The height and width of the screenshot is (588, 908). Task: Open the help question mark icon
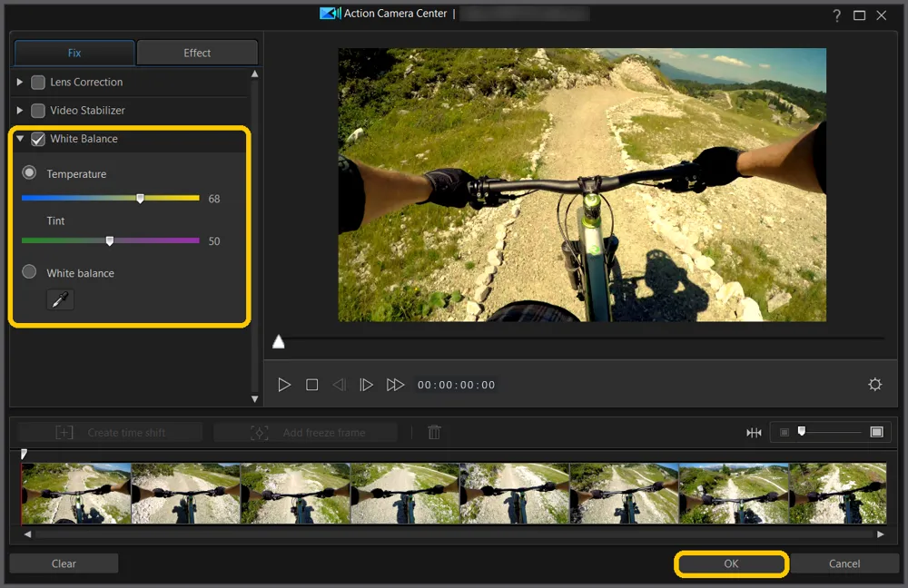click(x=837, y=15)
